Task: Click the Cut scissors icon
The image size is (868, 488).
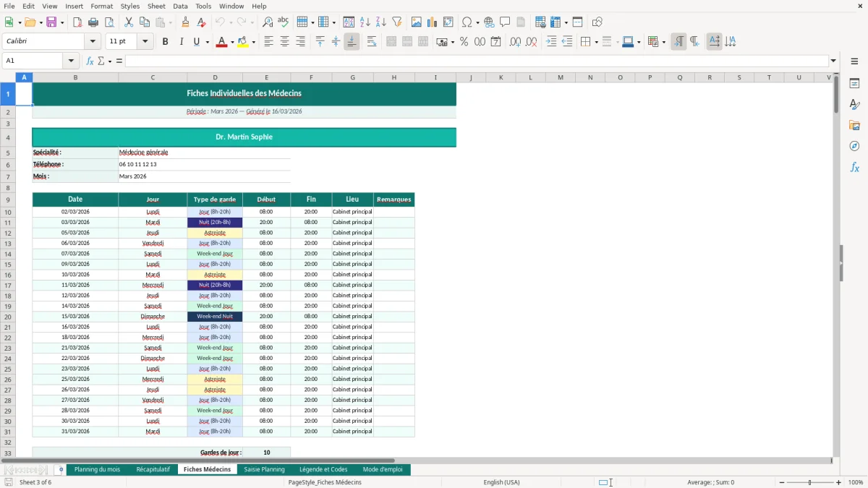Action: tap(128, 22)
